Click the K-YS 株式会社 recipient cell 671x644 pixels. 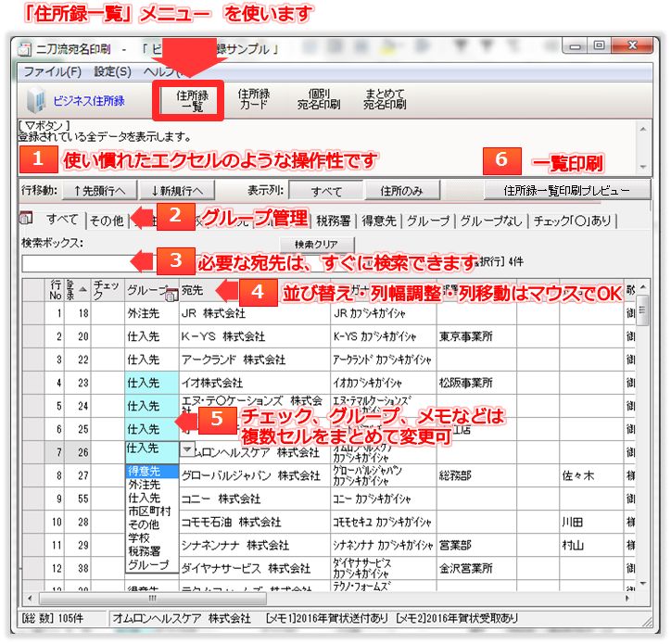pos(254,336)
